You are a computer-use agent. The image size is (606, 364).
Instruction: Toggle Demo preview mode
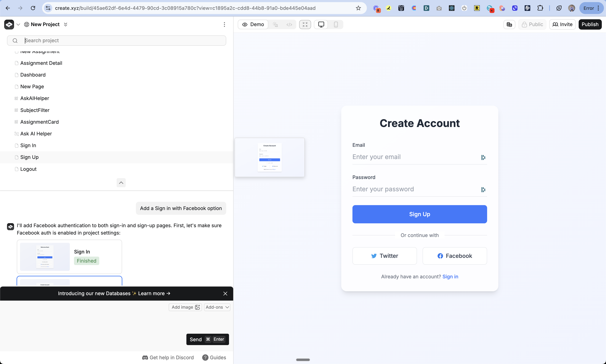(x=253, y=25)
